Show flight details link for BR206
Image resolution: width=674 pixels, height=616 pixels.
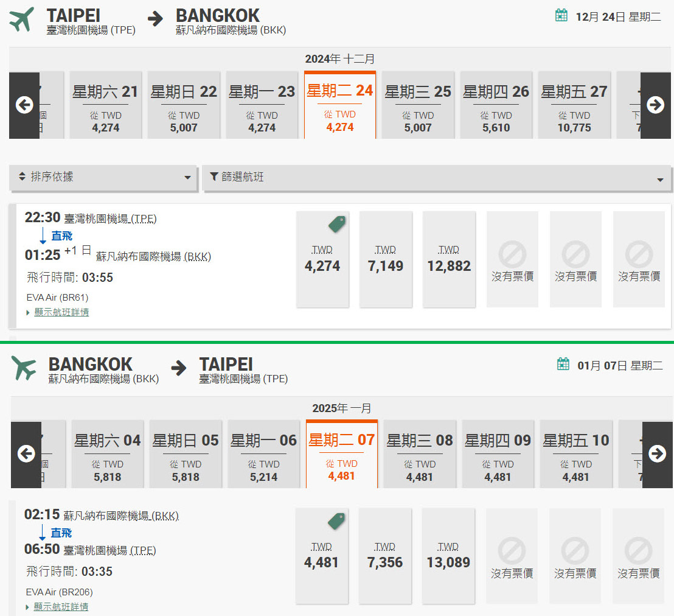point(61,607)
